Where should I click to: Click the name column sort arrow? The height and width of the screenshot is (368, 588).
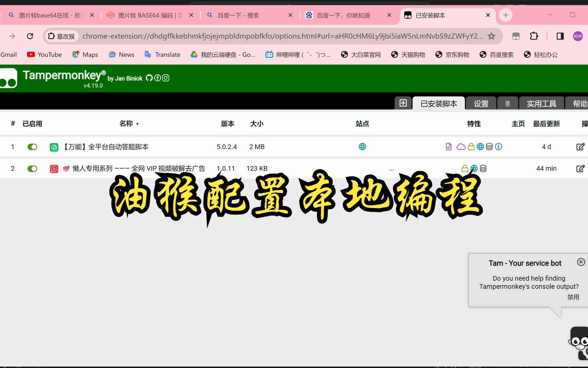137,124
